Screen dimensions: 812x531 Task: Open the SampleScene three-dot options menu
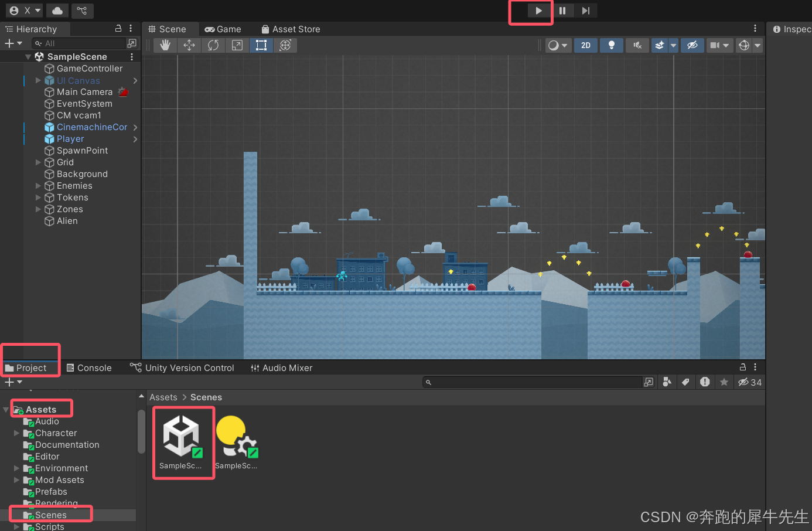(132, 57)
